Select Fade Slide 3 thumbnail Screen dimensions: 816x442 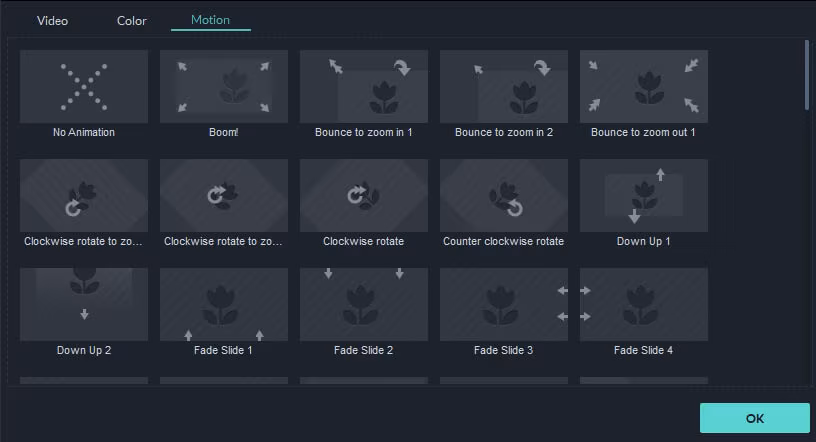tap(504, 305)
